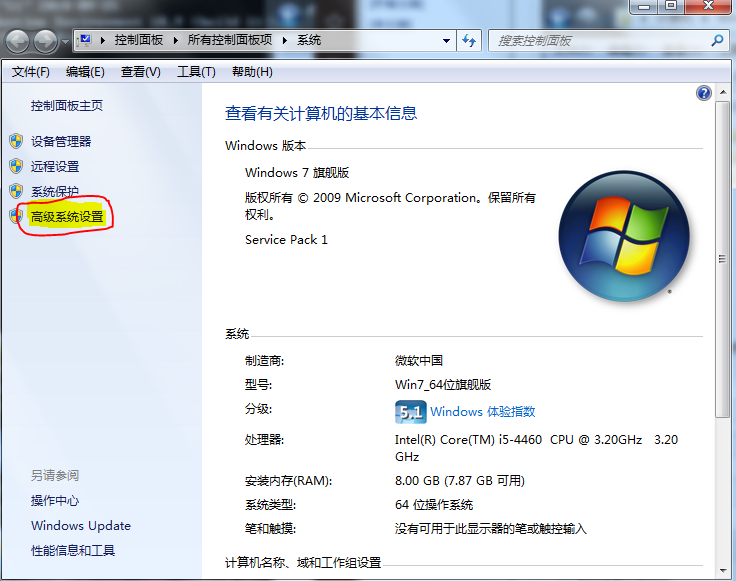Open the 编辑(E) menu
736x581 pixels.
click(x=85, y=72)
